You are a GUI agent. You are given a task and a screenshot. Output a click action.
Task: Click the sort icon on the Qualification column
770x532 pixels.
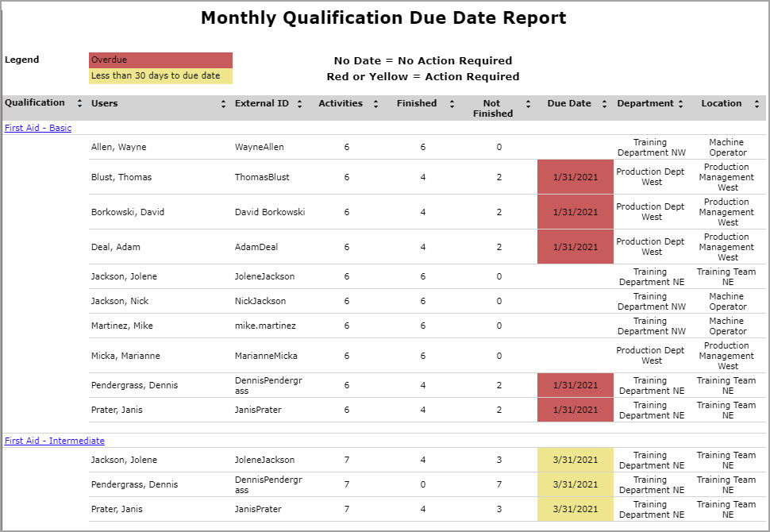79,103
